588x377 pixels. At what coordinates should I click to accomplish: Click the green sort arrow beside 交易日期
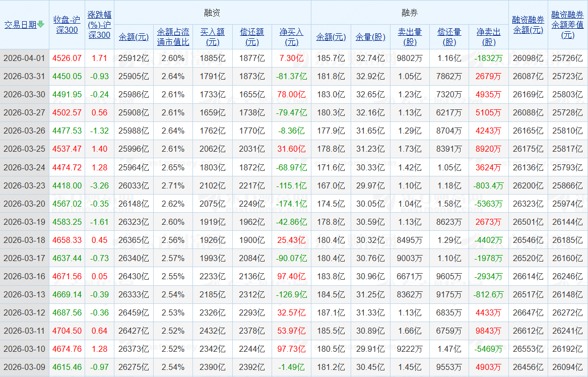point(41,25)
